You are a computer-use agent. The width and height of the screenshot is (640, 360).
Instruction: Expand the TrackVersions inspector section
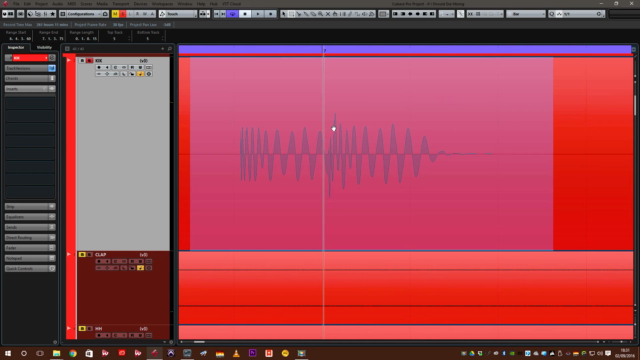30,68
